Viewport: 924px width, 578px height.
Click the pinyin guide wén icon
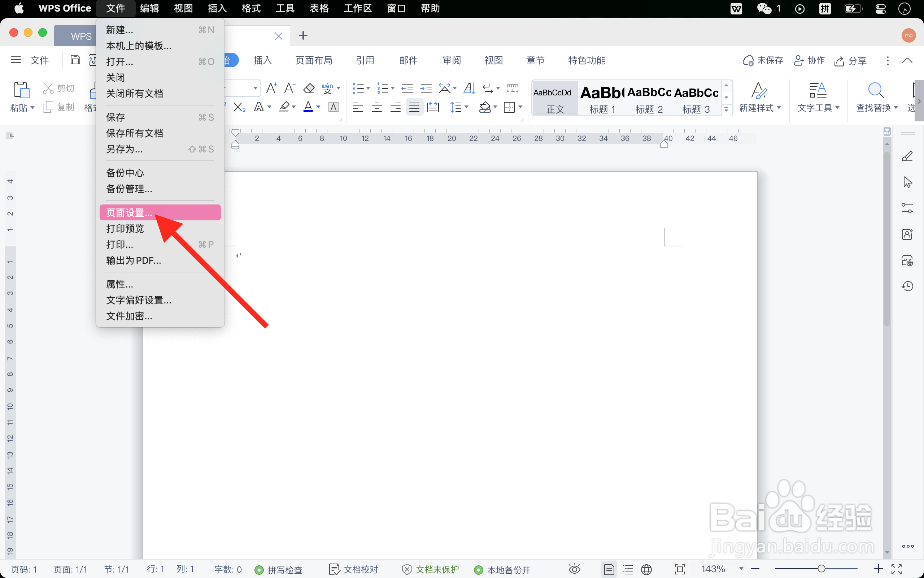click(327, 88)
